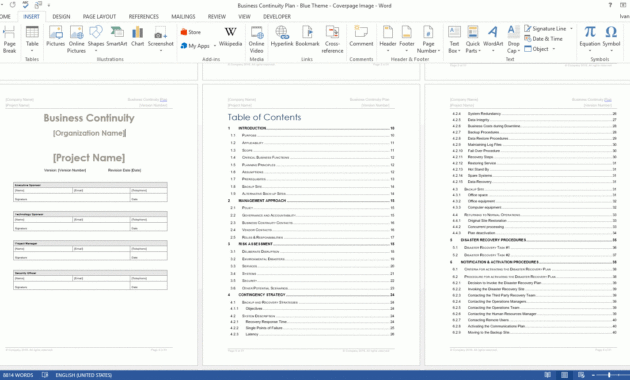Click TOC entry MANAGEMENT APPROACH
Screen dimensions: 630x380
pyautogui.click(x=311, y=200)
